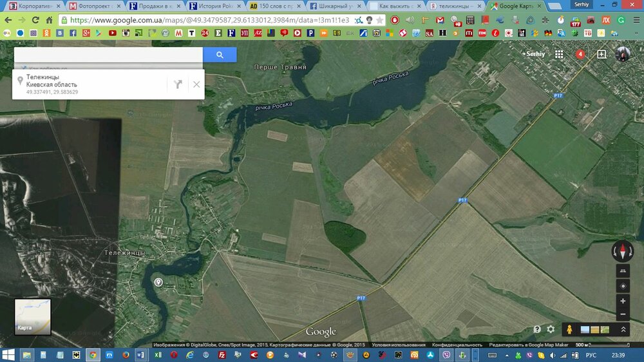Click the Условия использования link
This screenshot has height=362, width=644.
(x=398, y=345)
